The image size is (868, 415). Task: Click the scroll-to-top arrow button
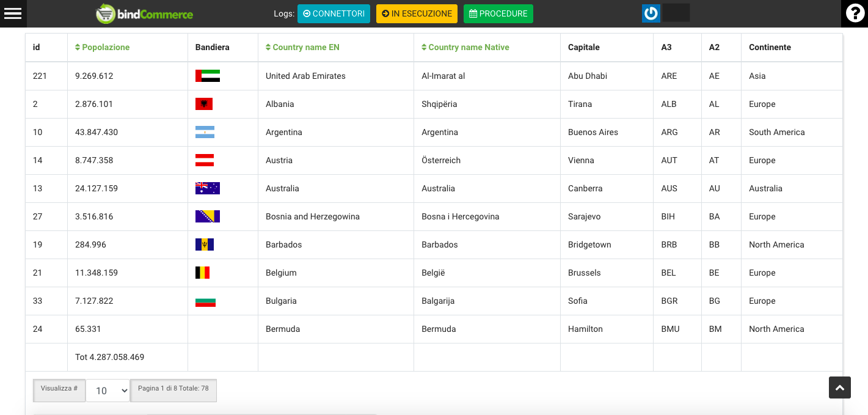pyautogui.click(x=839, y=387)
